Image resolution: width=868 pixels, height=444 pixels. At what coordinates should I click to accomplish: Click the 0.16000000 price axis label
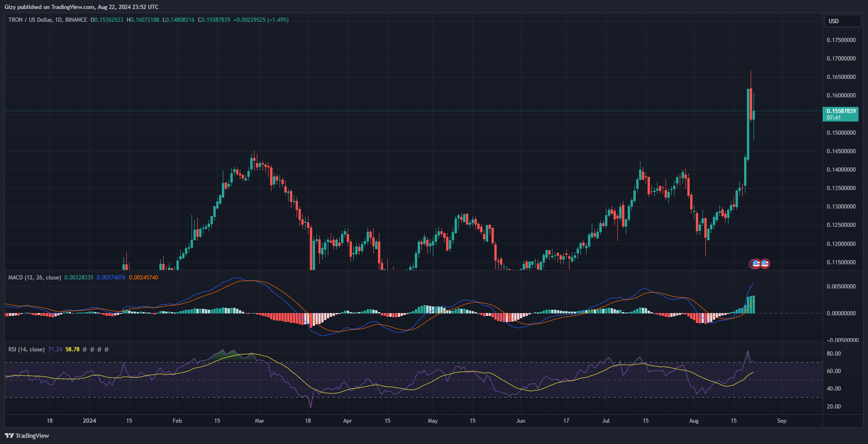tap(841, 96)
